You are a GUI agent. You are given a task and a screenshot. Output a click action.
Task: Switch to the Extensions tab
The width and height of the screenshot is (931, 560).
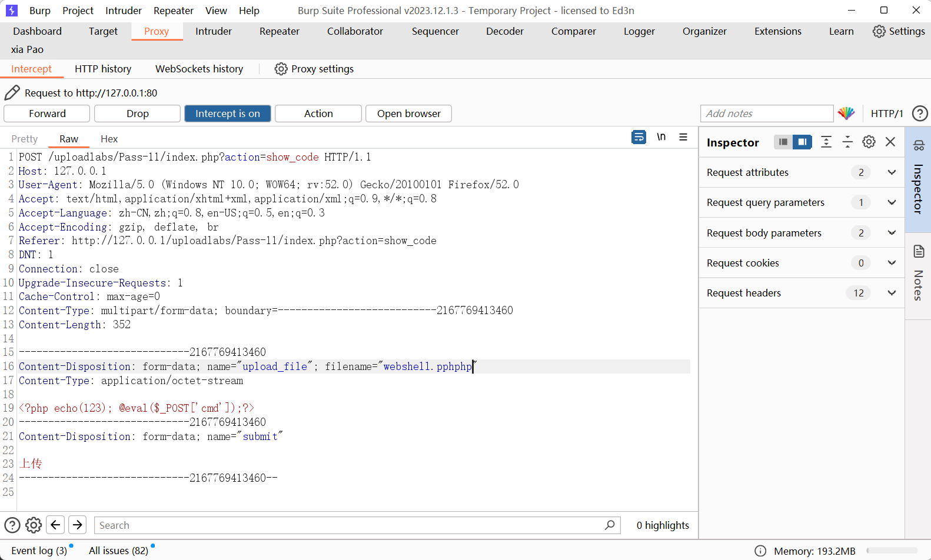pos(778,31)
